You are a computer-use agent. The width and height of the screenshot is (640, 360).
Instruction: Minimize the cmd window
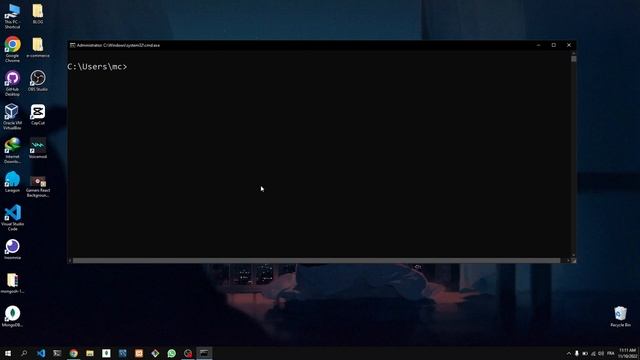coord(538,45)
